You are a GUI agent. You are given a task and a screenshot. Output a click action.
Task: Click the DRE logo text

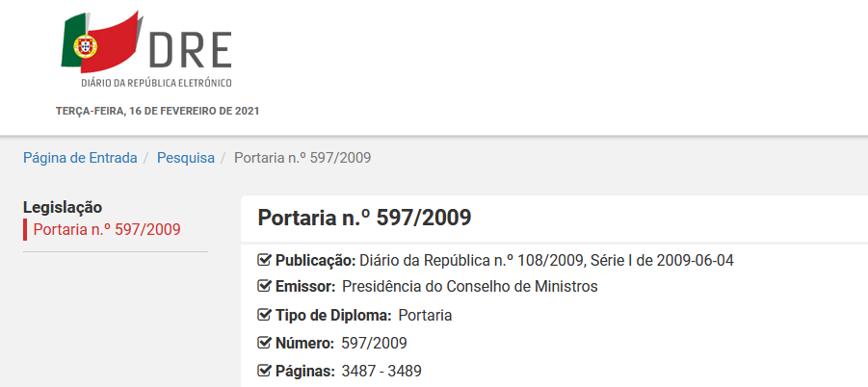(190, 51)
